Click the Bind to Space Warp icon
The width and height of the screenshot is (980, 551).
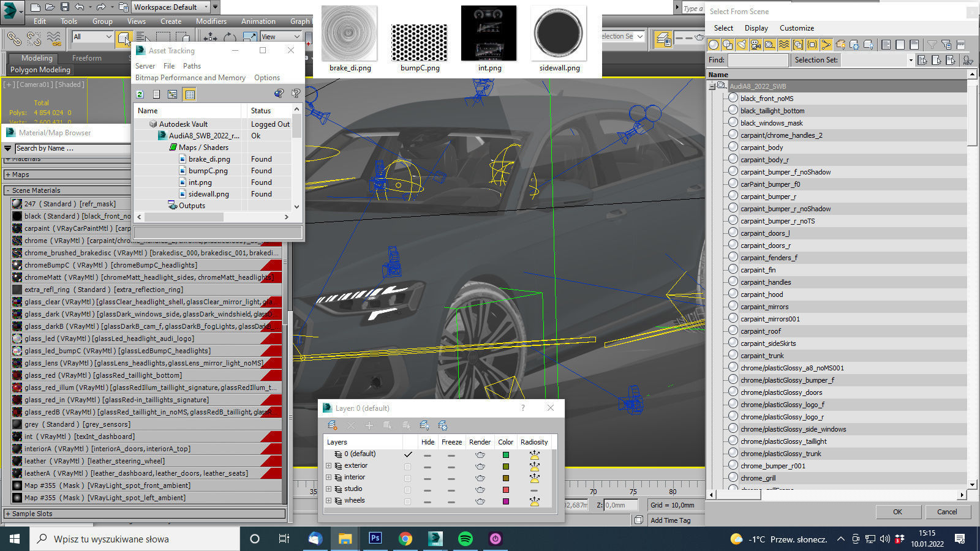click(x=54, y=39)
